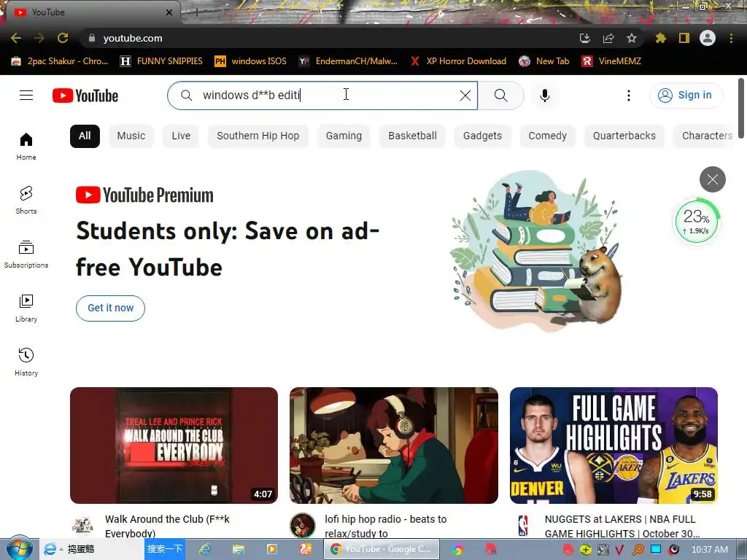Open the Chrome extensions puzzle icon

click(660, 38)
